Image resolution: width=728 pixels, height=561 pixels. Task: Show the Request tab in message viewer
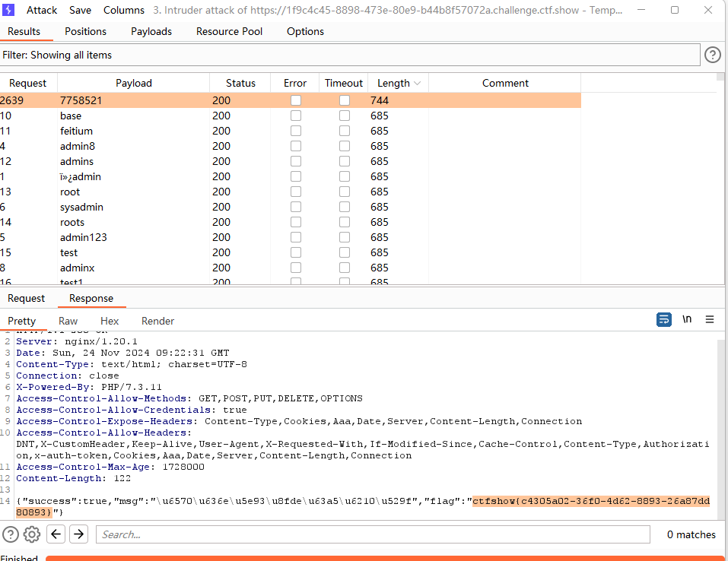[x=27, y=299]
